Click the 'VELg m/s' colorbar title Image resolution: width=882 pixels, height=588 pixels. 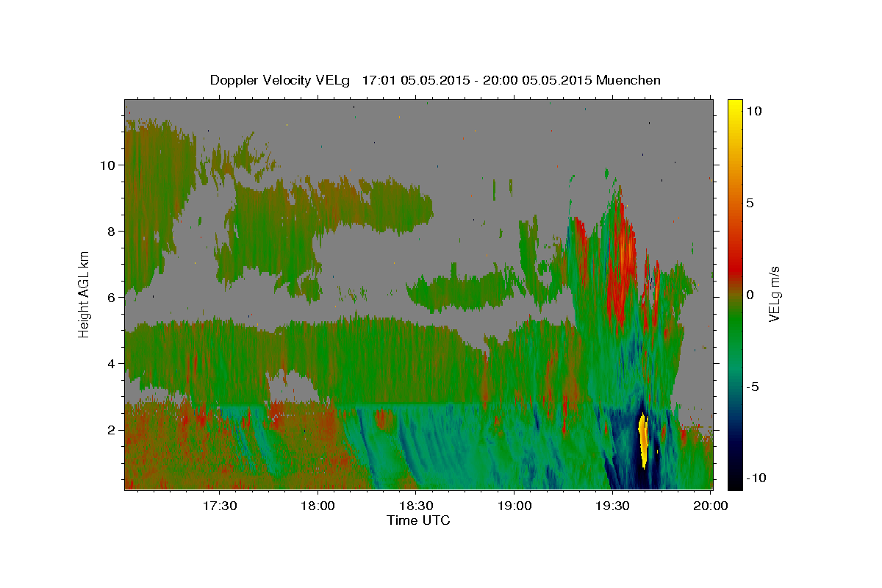pyautogui.click(x=774, y=294)
